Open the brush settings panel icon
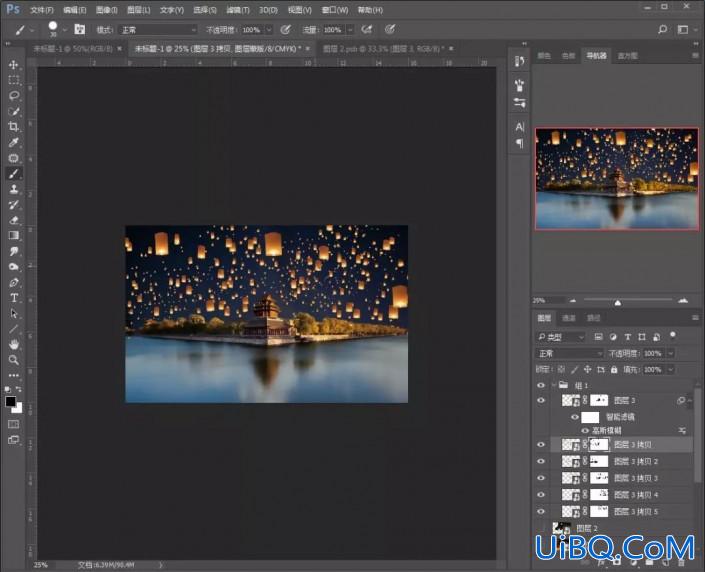 (80, 29)
